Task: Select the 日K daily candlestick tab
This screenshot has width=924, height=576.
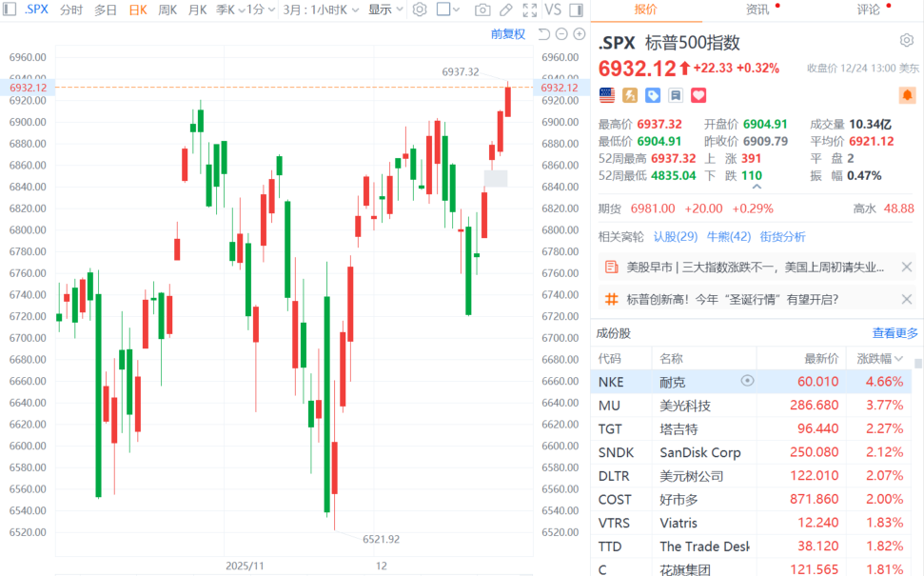Action: (x=138, y=10)
